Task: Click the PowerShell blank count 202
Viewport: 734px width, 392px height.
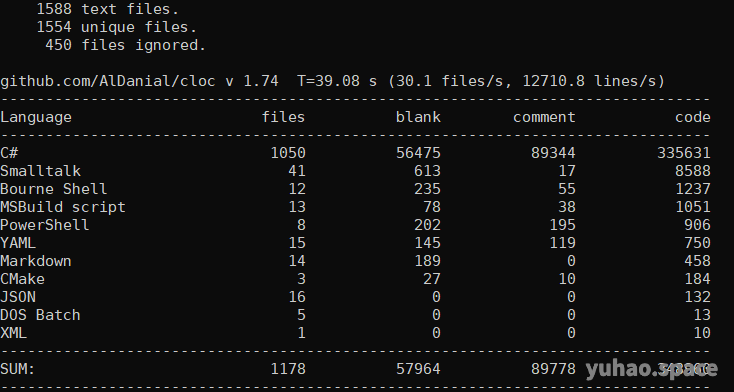Action: (427, 225)
